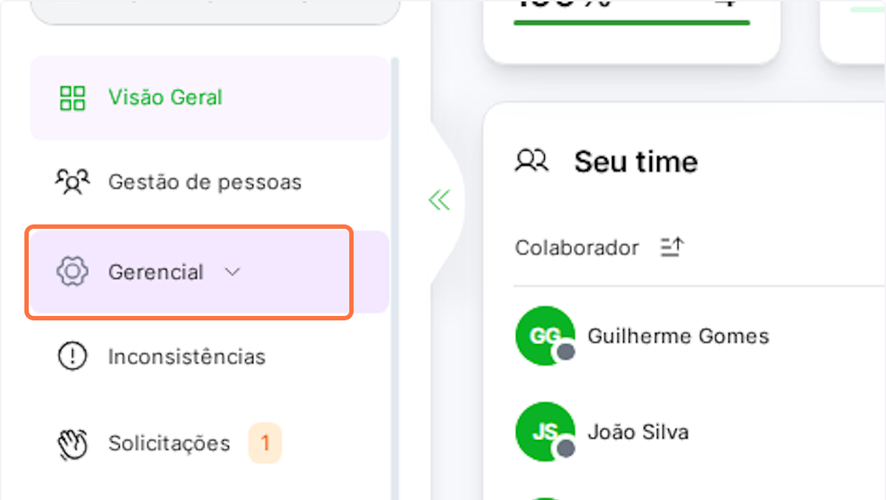The height and width of the screenshot is (500, 886).
Task: Click the Seu time group icon
Action: click(532, 161)
